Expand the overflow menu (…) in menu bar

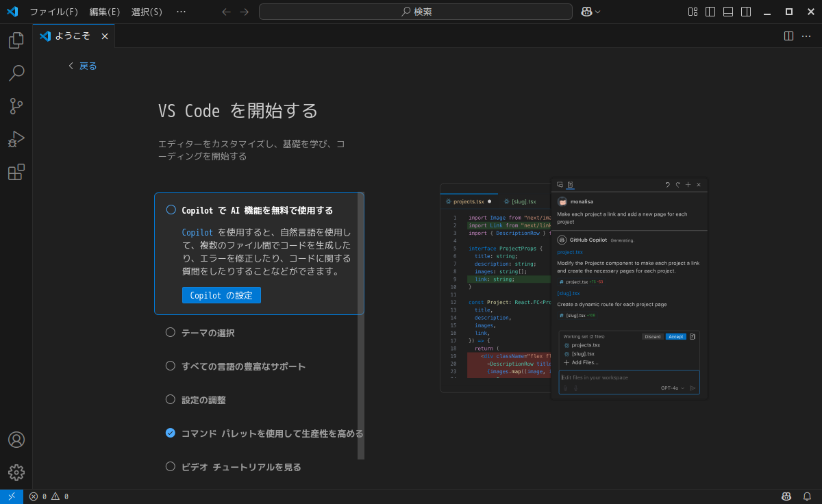(x=181, y=12)
